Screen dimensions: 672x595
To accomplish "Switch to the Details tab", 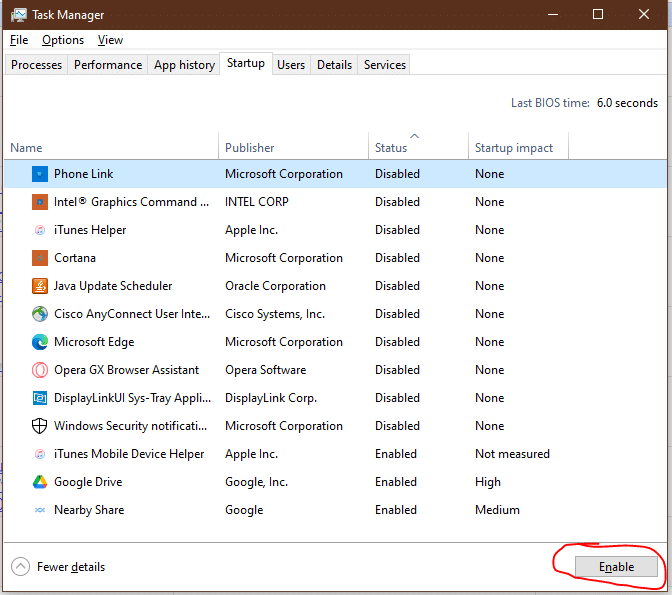I will point(334,65).
